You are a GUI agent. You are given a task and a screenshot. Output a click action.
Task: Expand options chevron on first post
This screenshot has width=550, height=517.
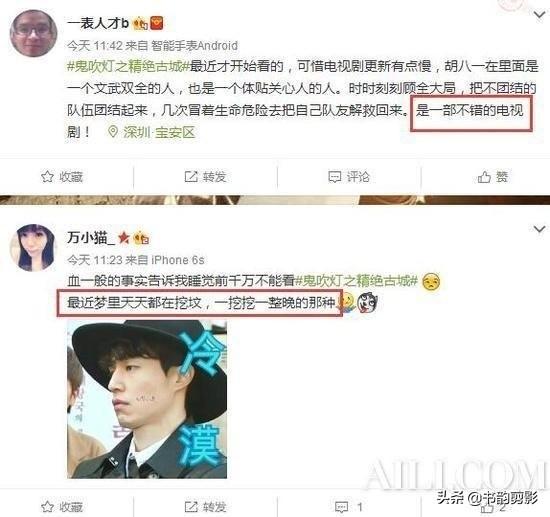click(x=539, y=15)
